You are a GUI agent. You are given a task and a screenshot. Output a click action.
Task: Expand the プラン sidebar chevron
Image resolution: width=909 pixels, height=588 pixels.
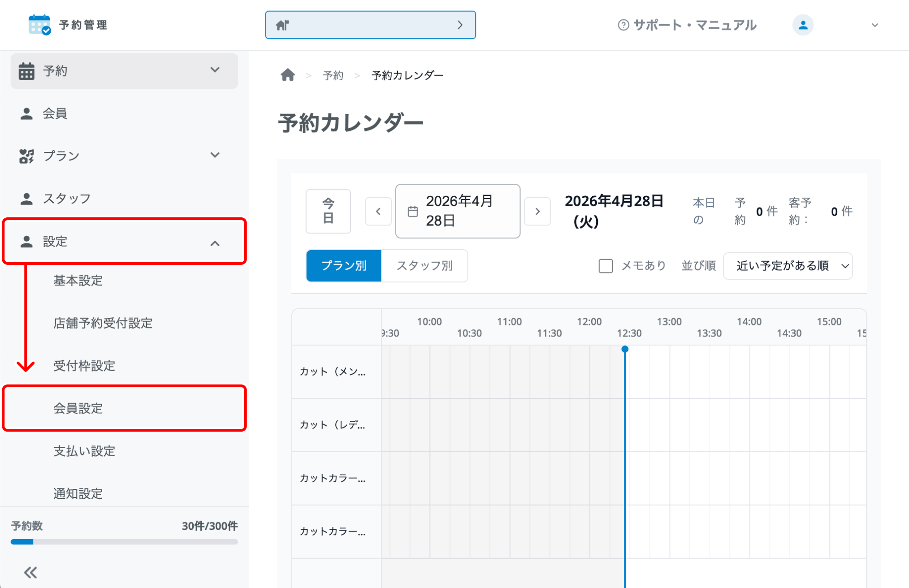tap(215, 155)
